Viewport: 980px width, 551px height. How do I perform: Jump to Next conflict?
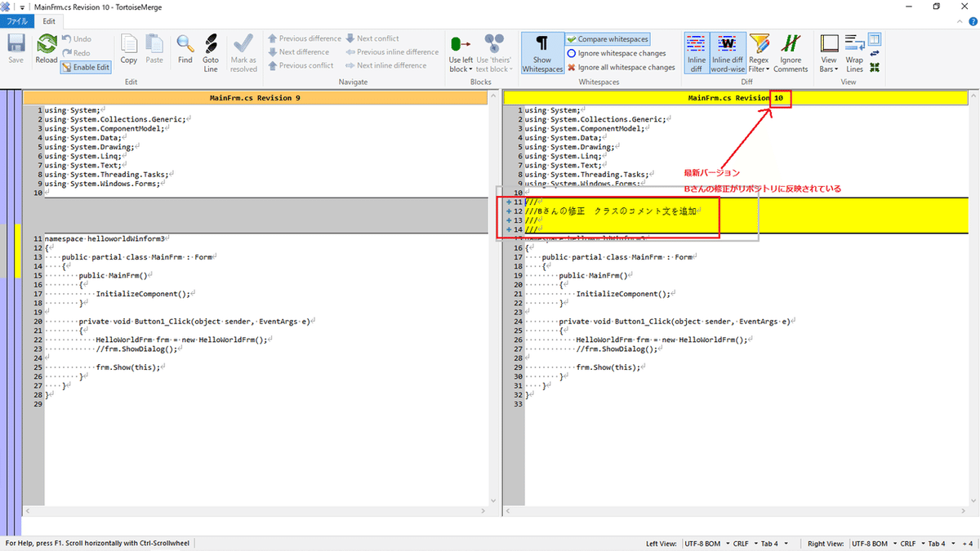(x=372, y=38)
